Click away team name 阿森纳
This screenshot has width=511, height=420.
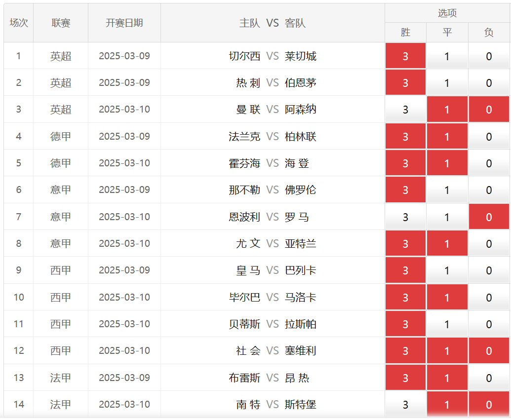(301, 110)
